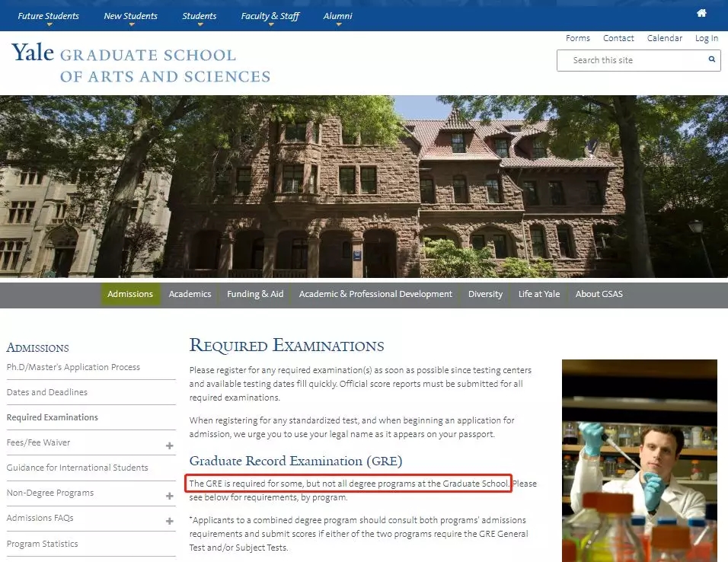Click the home icon in top bar

point(701,13)
